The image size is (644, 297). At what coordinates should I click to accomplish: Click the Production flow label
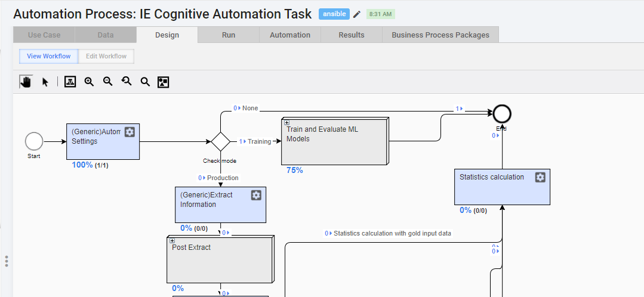coord(223,178)
